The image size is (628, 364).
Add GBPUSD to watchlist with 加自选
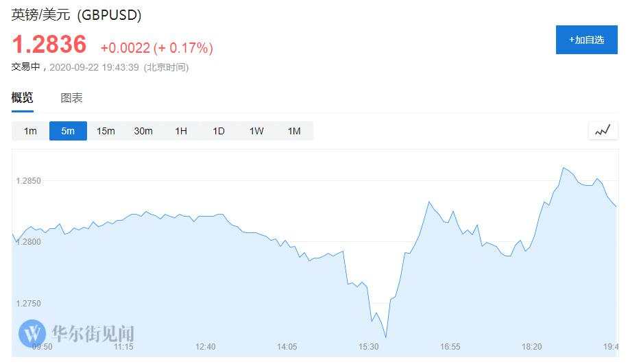click(586, 40)
